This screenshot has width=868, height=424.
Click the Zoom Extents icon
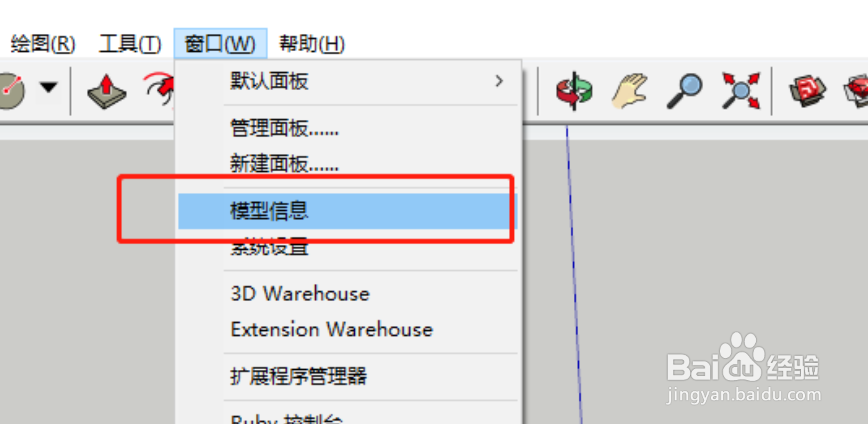point(741,91)
